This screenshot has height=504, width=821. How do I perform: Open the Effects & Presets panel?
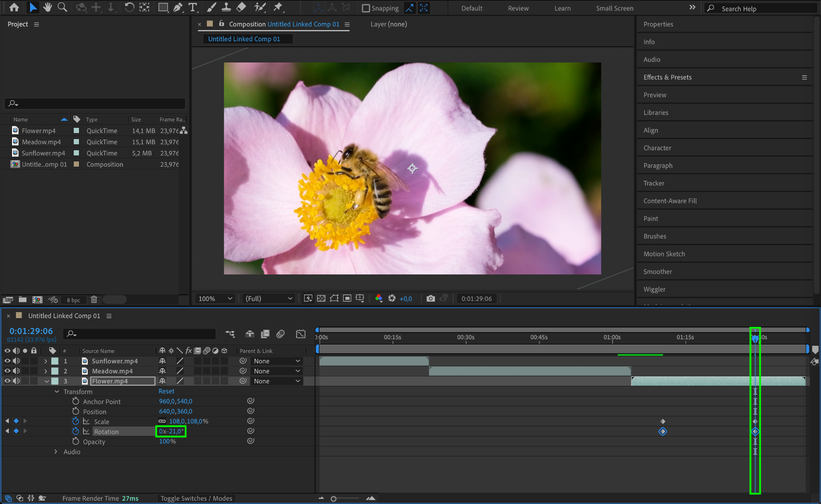click(667, 77)
